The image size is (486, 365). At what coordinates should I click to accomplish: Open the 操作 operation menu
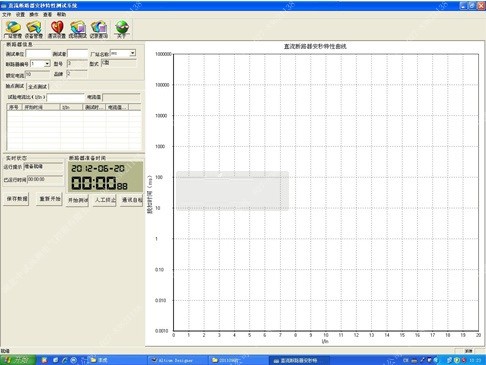(34, 15)
